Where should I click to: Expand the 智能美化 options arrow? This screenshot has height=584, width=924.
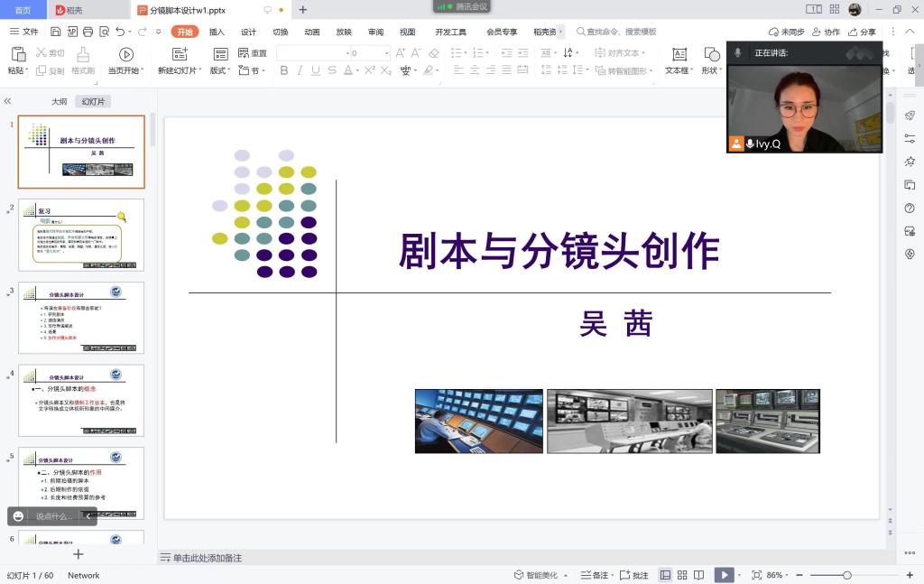[567, 575]
